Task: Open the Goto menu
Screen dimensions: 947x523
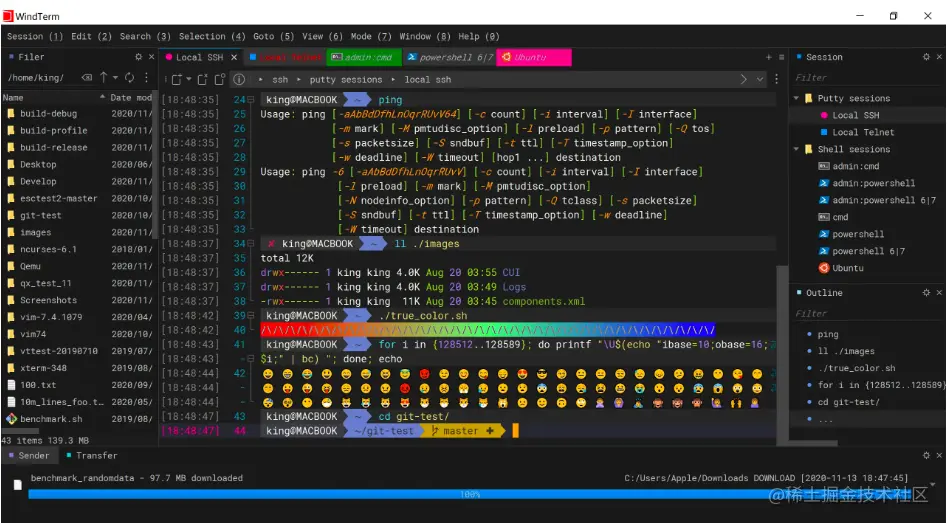Action: pyautogui.click(x=274, y=36)
